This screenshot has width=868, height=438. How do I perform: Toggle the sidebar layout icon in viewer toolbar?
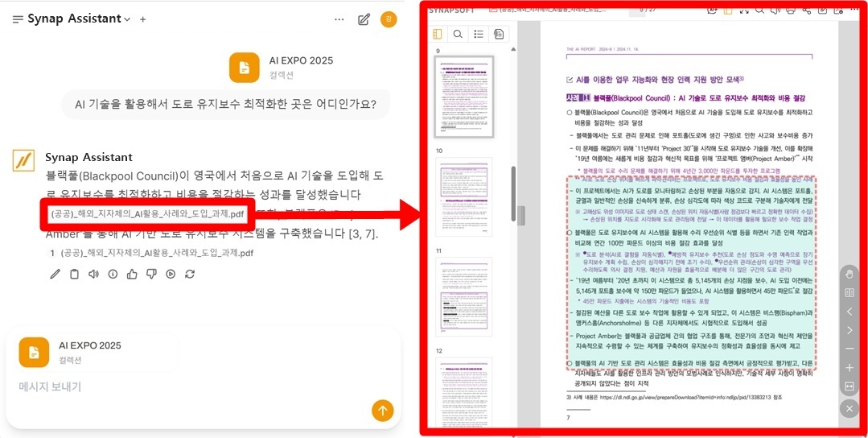point(728,10)
